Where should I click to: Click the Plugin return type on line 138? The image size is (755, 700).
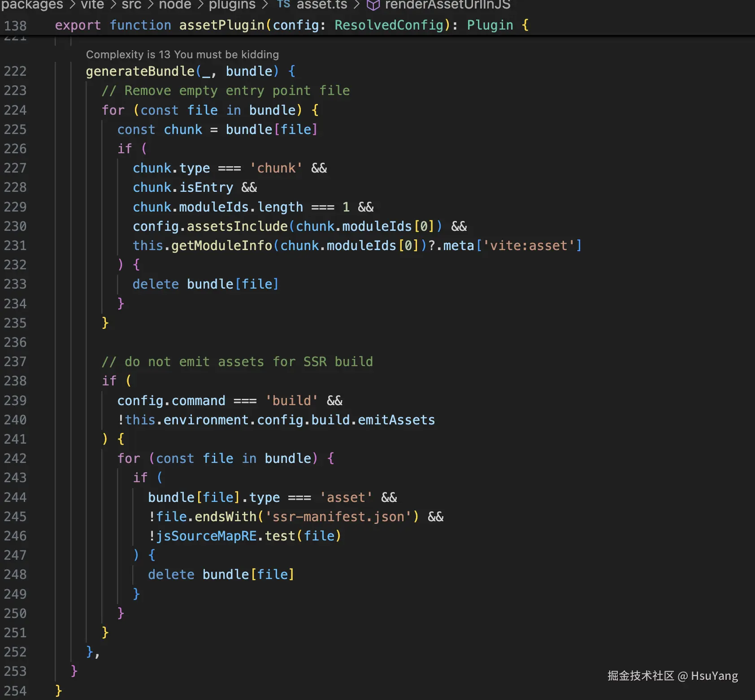[x=490, y=25]
